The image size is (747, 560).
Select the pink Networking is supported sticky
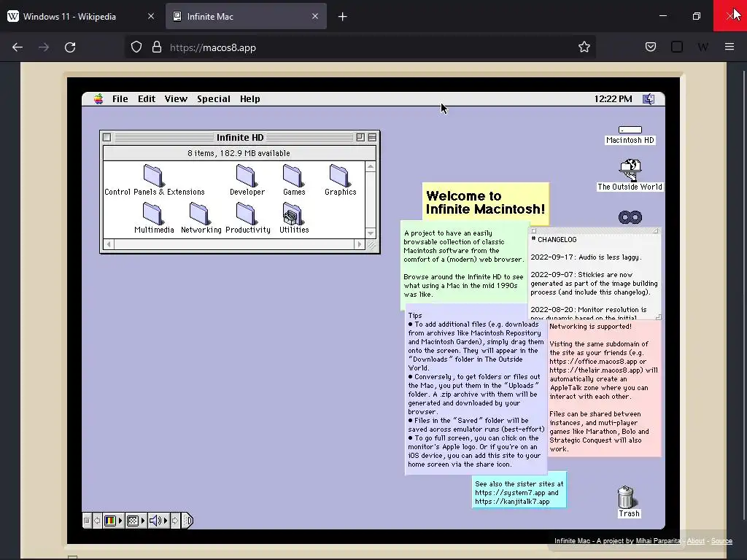(x=604, y=388)
